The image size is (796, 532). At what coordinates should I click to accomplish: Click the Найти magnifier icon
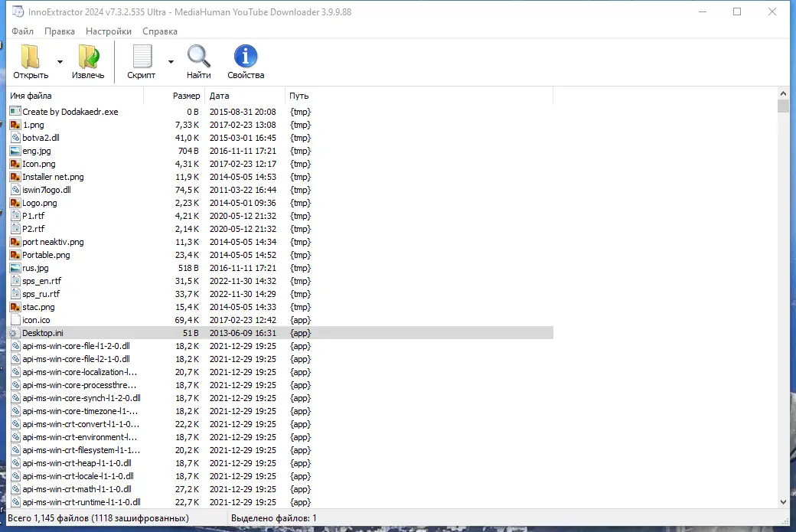click(198, 57)
